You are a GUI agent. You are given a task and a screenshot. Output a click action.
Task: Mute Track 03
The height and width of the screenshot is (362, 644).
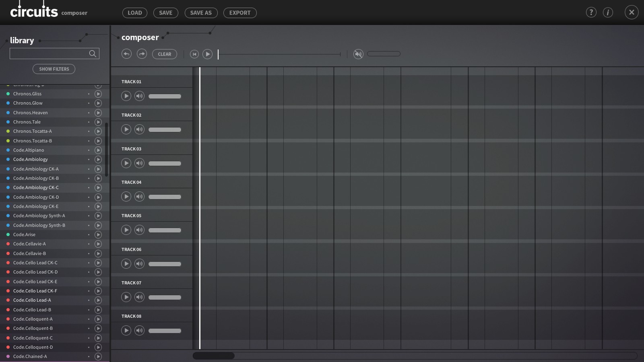click(x=139, y=163)
